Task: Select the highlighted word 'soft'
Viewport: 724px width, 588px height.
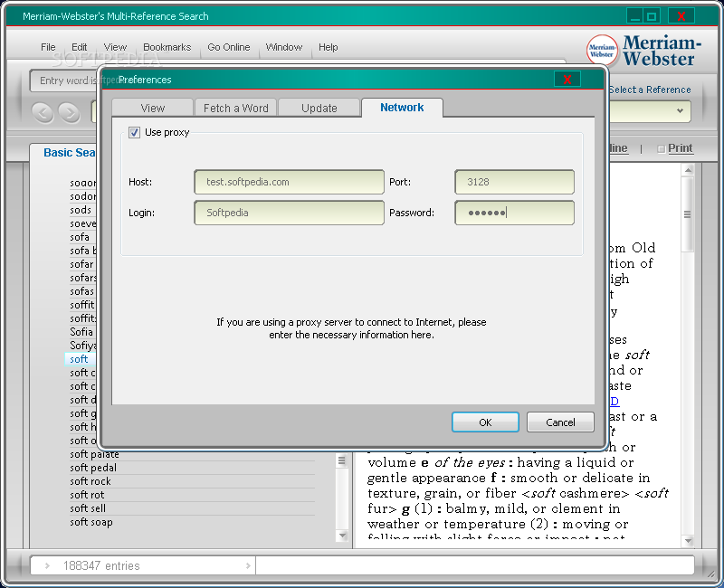Action: [x=79, y=359]
